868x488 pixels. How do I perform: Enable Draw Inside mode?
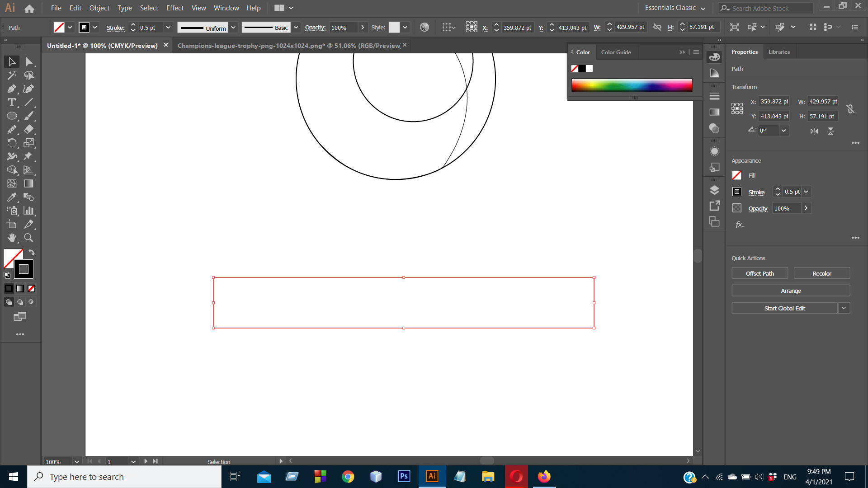click(x=31, y=302)
